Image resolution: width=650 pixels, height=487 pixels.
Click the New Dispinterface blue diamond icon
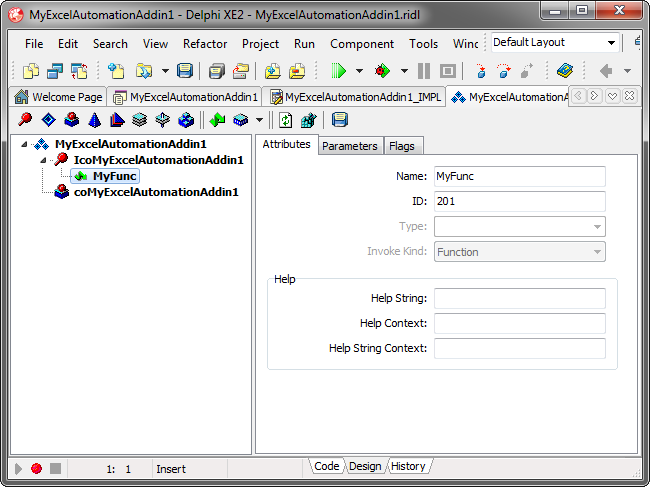[x=49, y=120]
